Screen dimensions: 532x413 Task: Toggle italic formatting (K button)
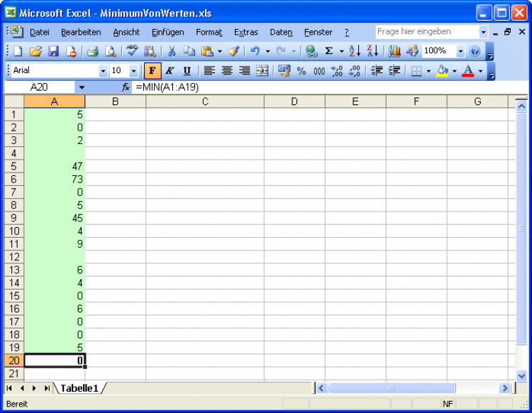point(170,71)
